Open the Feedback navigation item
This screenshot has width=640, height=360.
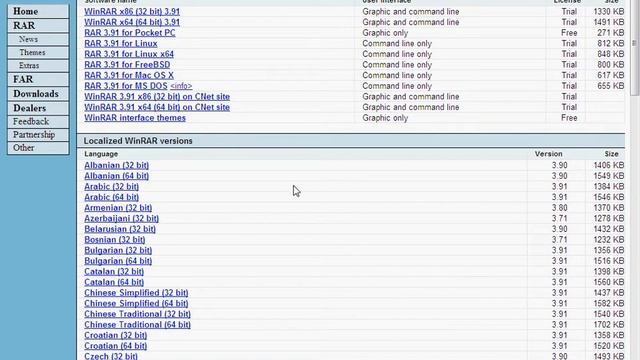click(38, 122)
